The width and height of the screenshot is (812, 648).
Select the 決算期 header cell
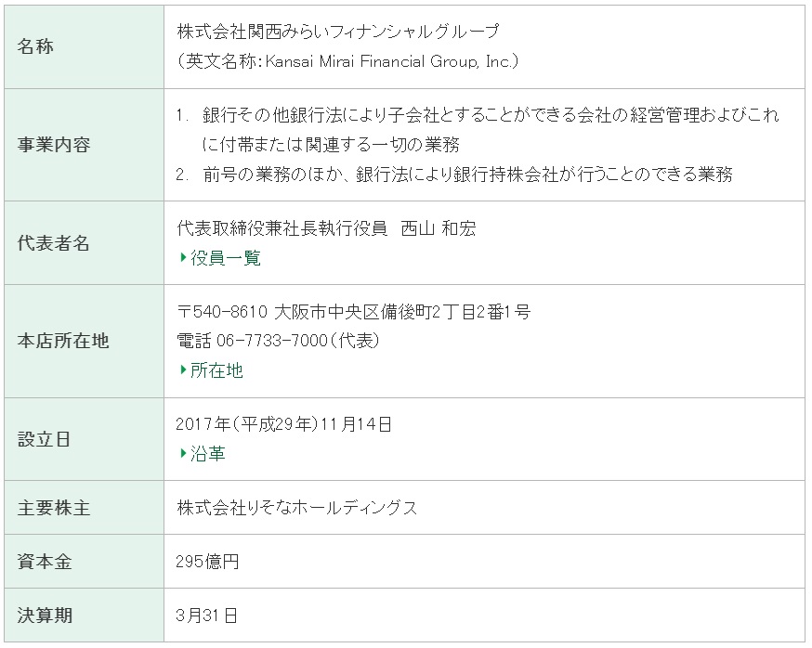(84, 615)
